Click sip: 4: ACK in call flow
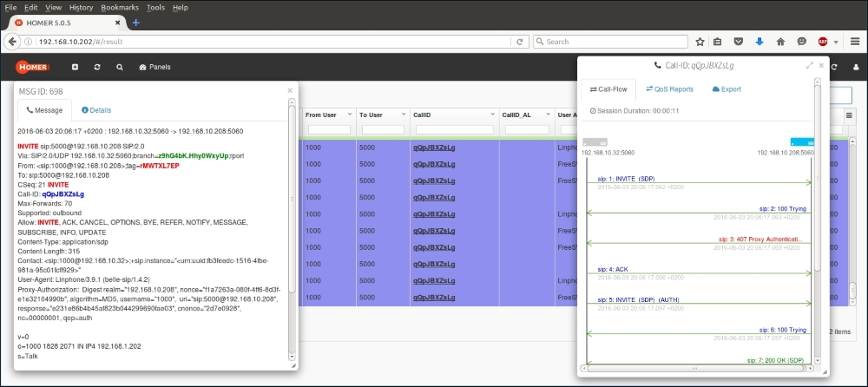The image size is (868, 387). tap(613, 269)
